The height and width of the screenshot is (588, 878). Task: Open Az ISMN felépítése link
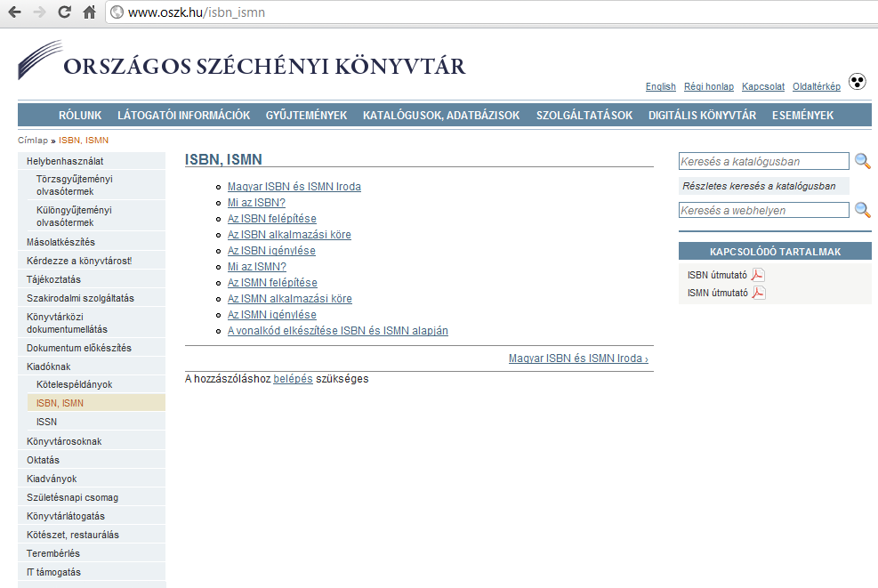[272, 283]
